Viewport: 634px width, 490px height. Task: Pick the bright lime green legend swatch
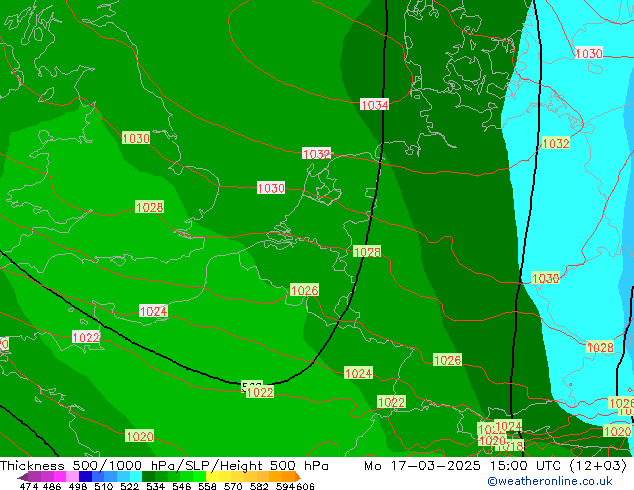click(x=199, y=476)
